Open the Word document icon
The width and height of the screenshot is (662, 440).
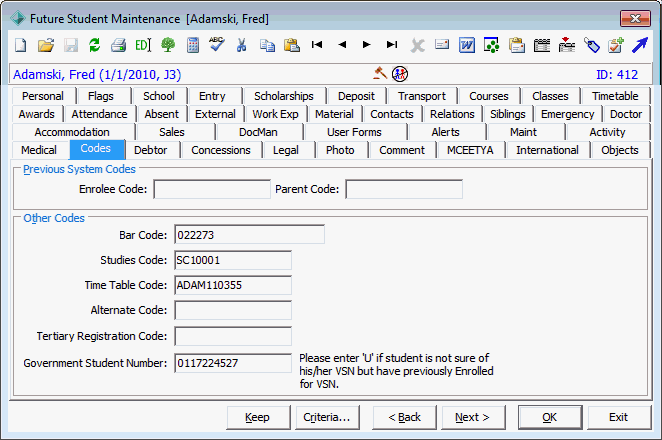467,45
